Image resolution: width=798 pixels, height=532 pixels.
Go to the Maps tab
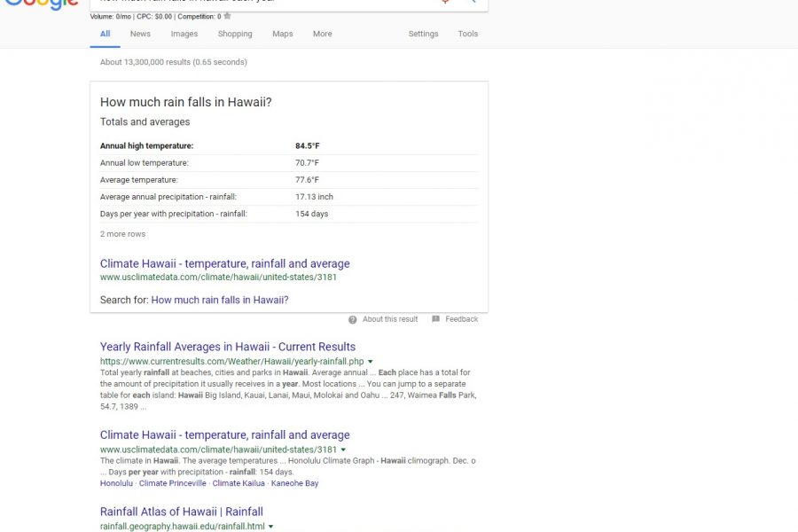[x=282, y=34]
